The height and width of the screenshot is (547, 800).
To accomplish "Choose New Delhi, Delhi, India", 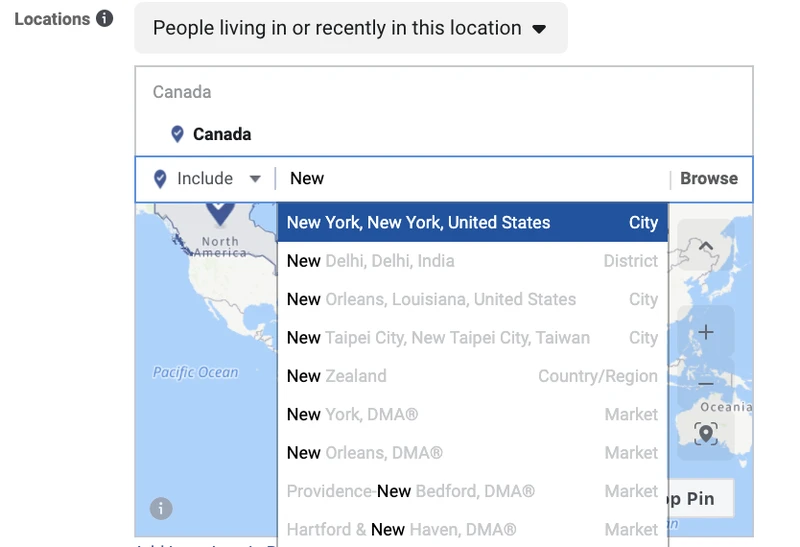I will (x=472, y=261).
